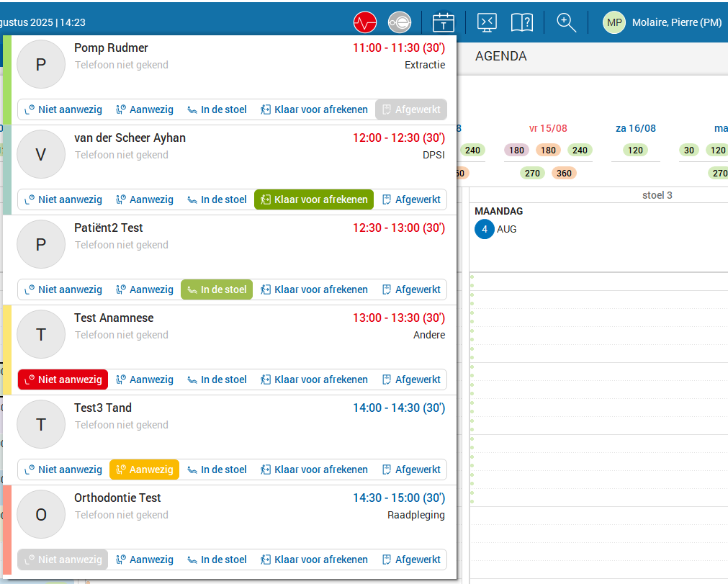Select the vr 15/08 day column
Image resolution: width=728 pixels, height=584 pixels.
click(x=548, y=128)
